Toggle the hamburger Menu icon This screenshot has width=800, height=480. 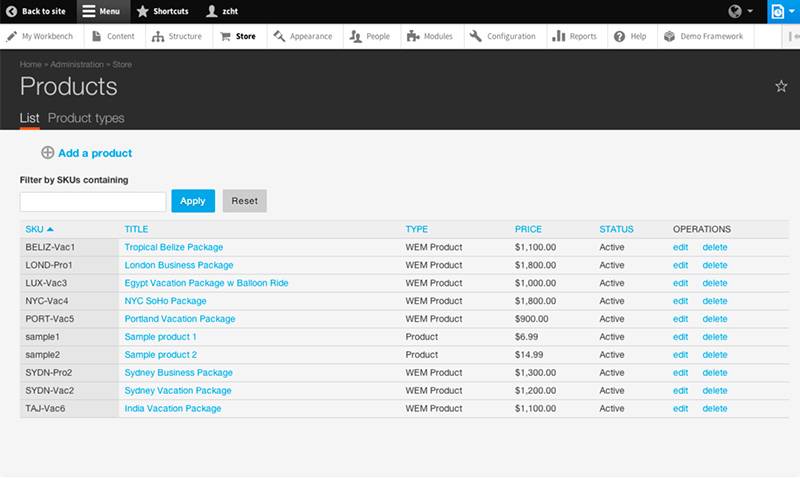click(x=89, y=11)
